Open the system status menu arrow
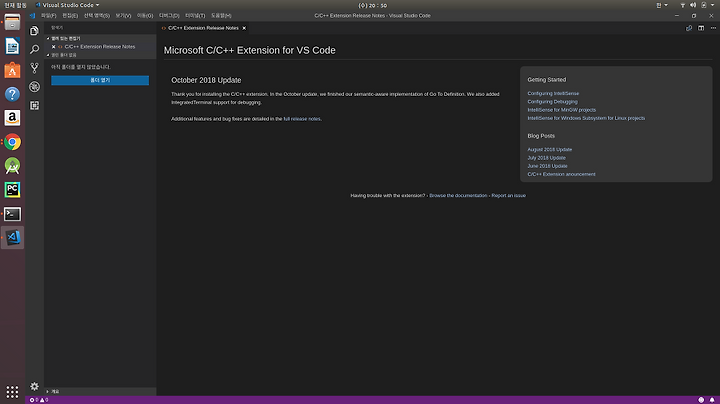Screen dimensions: 720x404 713,5
